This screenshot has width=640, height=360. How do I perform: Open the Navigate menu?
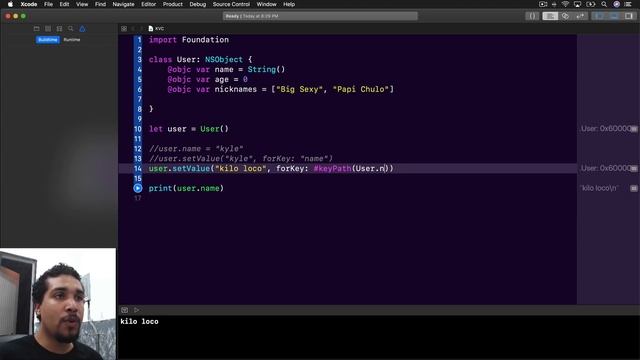(123, 4)
